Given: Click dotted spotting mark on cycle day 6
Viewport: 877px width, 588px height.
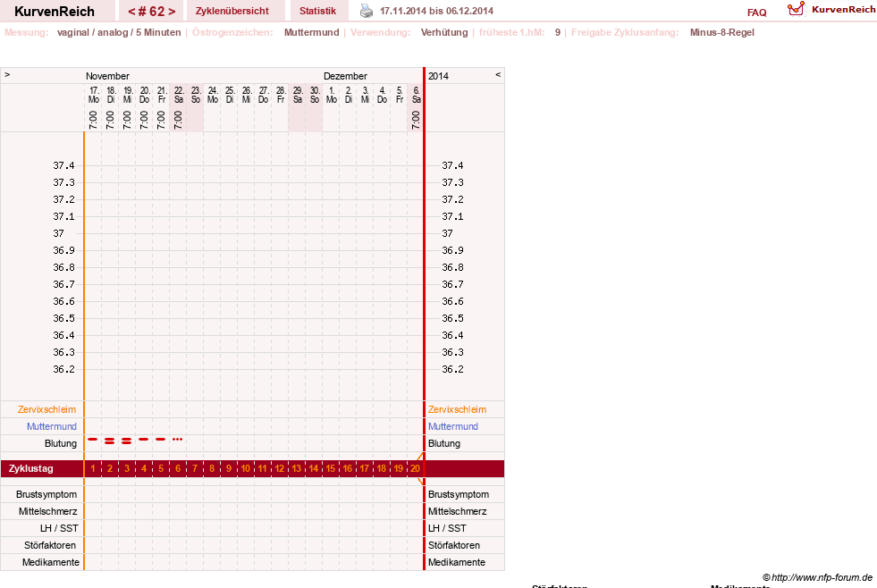Looking at the screenshot, I should 177,440.
